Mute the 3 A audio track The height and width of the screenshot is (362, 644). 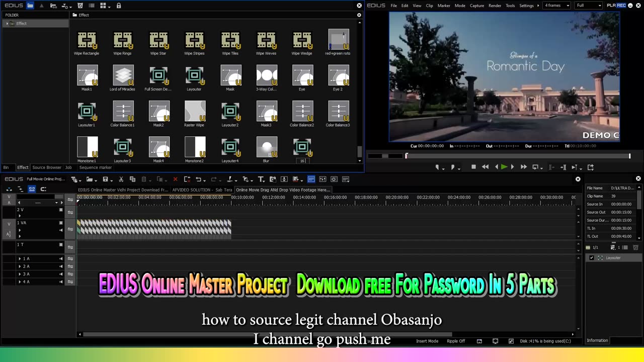click(61, 274)
